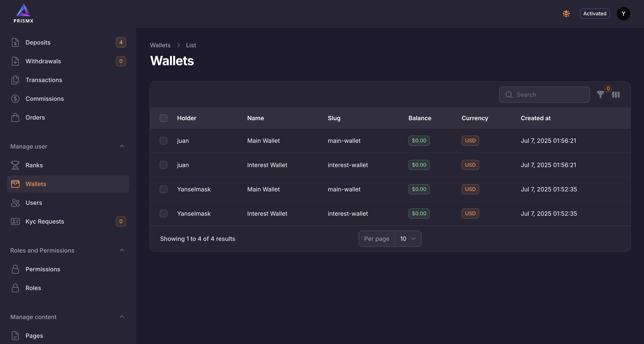Go to the Users menu item
This screenshot has width=644, height=344.
point(34,203)
